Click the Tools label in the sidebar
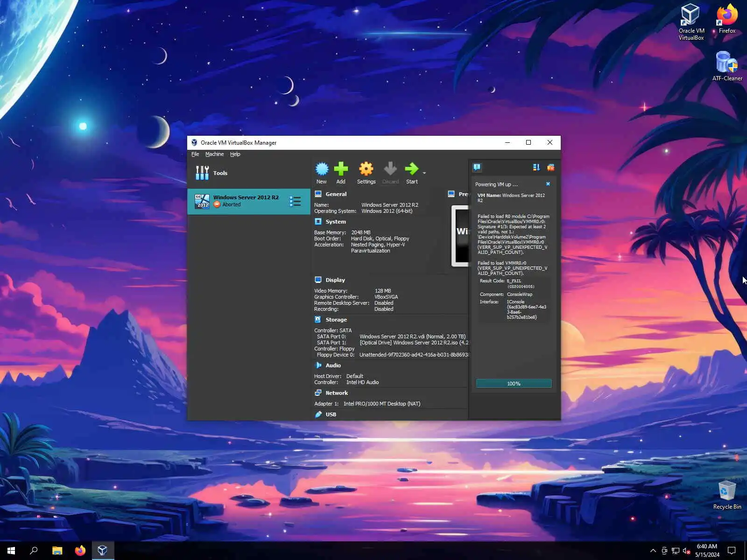The image size is (747, 560). pos(220,173)
